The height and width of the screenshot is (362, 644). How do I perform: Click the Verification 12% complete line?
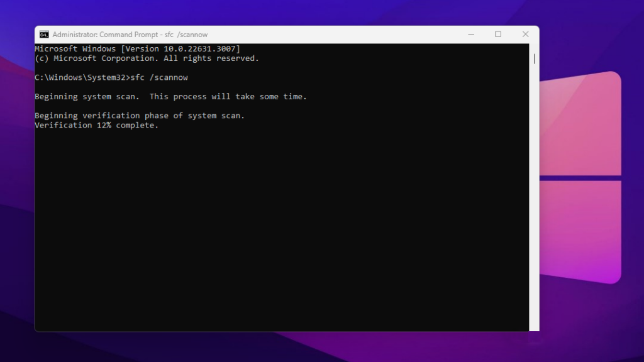96,125
